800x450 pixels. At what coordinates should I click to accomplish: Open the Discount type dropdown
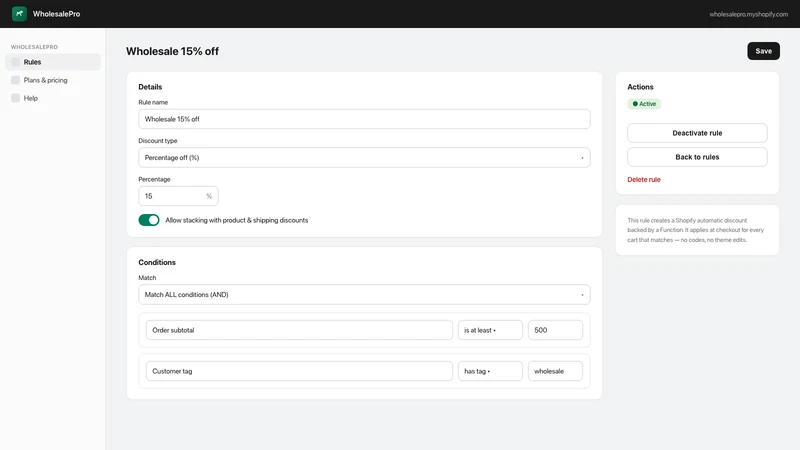tap(364, 158)
